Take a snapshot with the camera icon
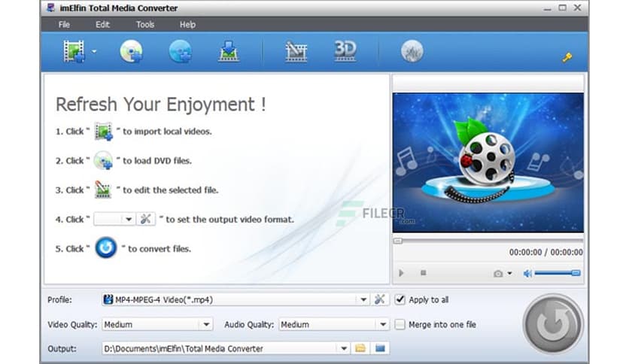The image size is (629, 364). [498, 274]
